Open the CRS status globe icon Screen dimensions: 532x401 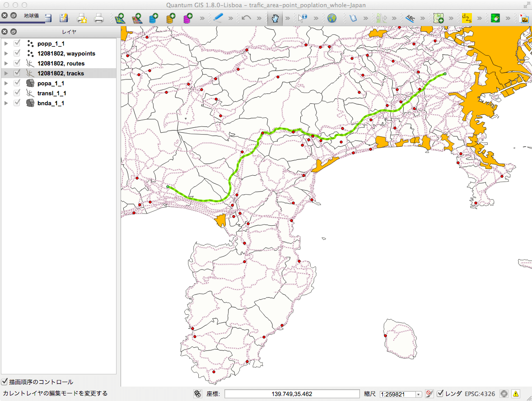[x=504, y=394]
